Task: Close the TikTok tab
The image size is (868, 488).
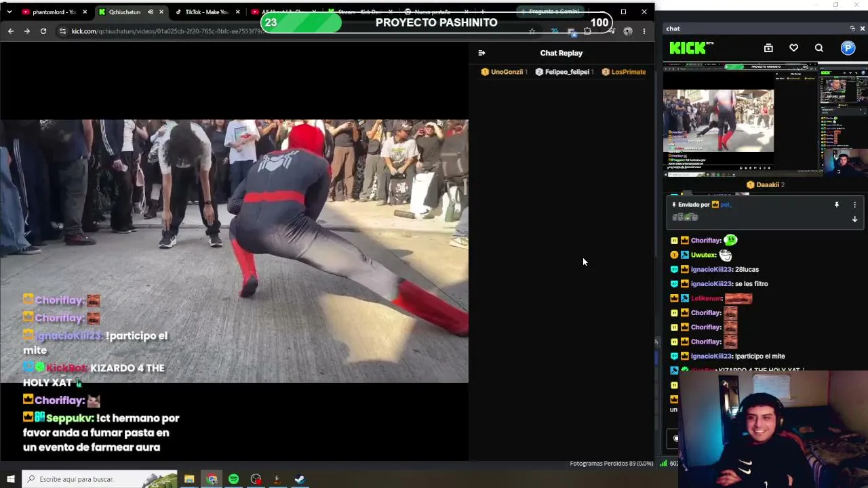Action: pyautogui.click(x=237, y=12)
